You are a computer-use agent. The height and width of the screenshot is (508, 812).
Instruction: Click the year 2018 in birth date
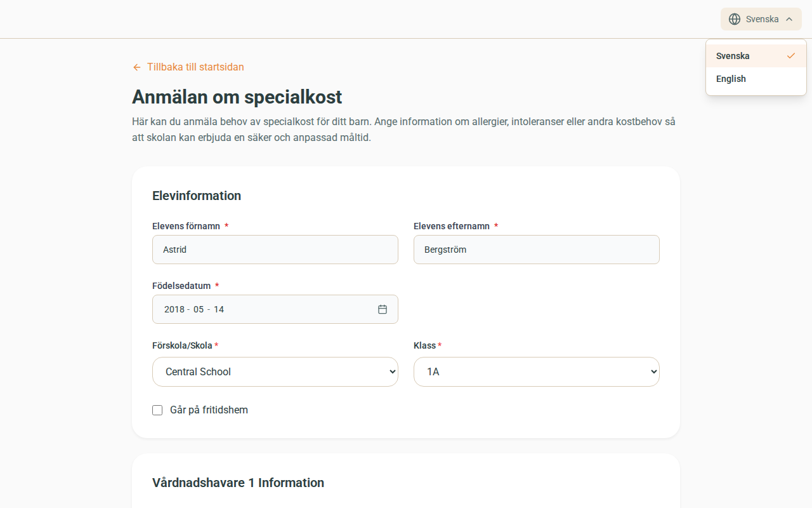click(174, 309)
